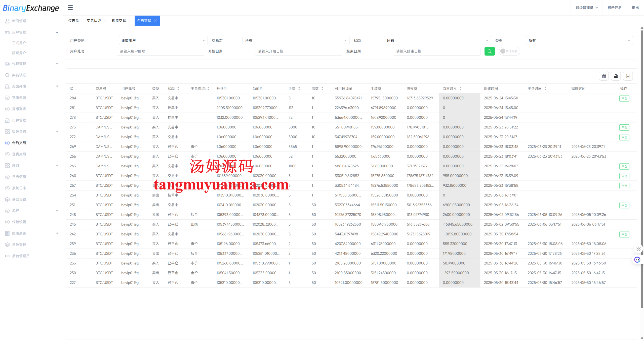The height and width of the screenshot is (340, 644).
Task: Open the 超级管理员 user dropdown
Action: pyautogui.click(x=586, y=8)
